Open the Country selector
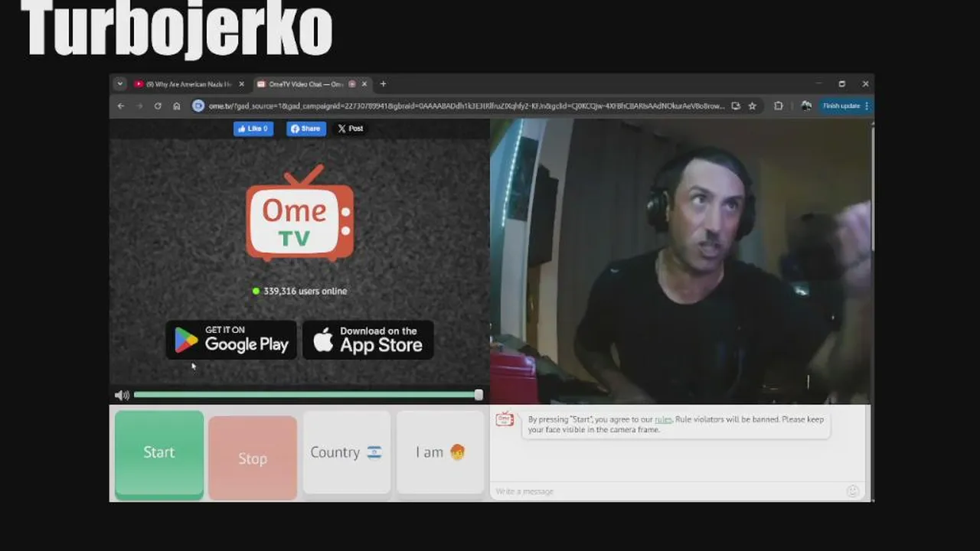Viewport: 980px width, 551px height. (x=346, y=452)
